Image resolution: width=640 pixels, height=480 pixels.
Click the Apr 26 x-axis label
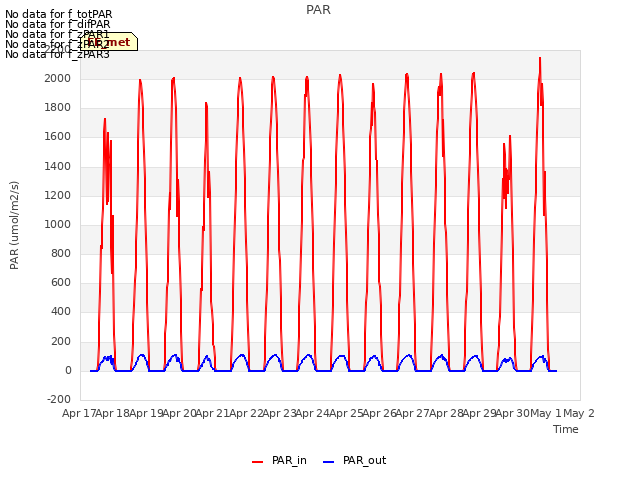pos(379,413)
